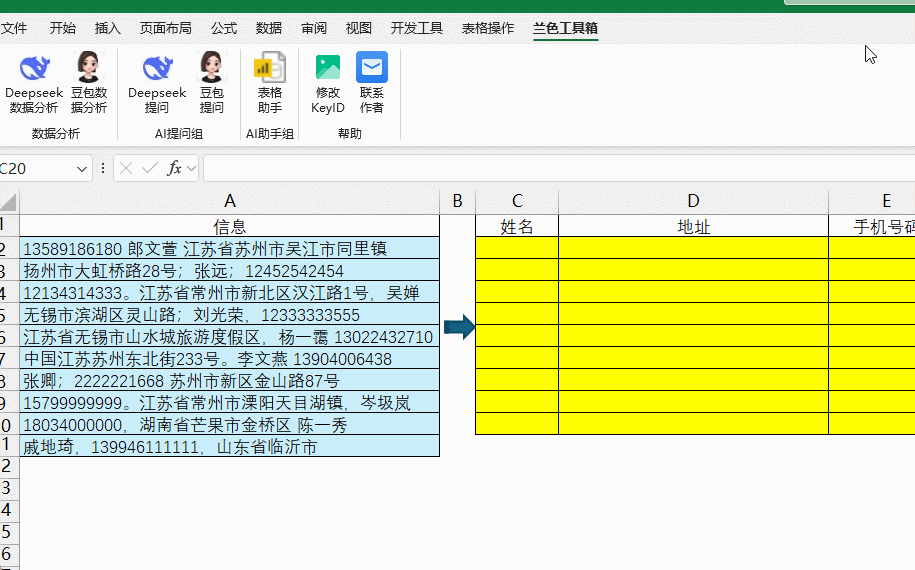Viewport: 915px width, 570px height.
Task: Select cell with 扬州市大虹桥路28号
Action: coord(230,271)
